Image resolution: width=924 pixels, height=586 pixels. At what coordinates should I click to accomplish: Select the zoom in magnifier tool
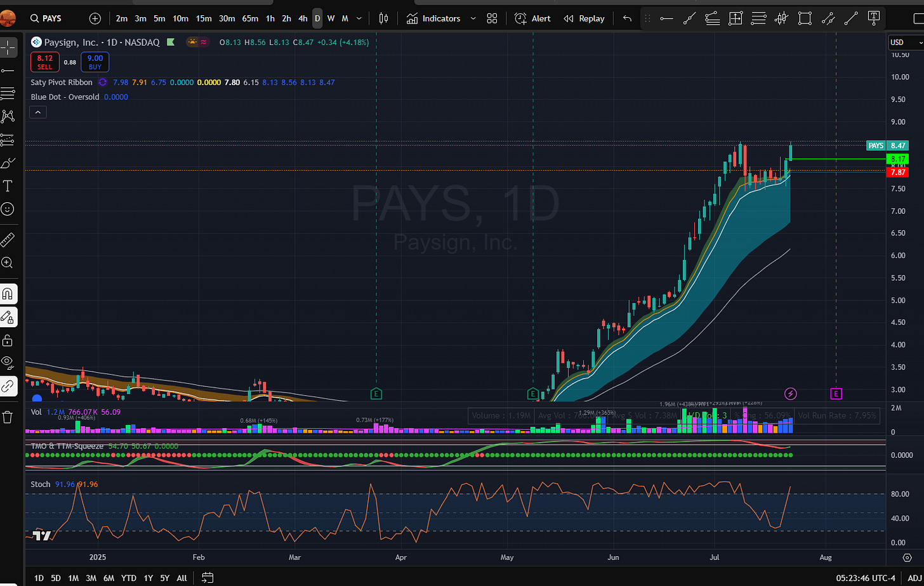click(x=8, y=263)
